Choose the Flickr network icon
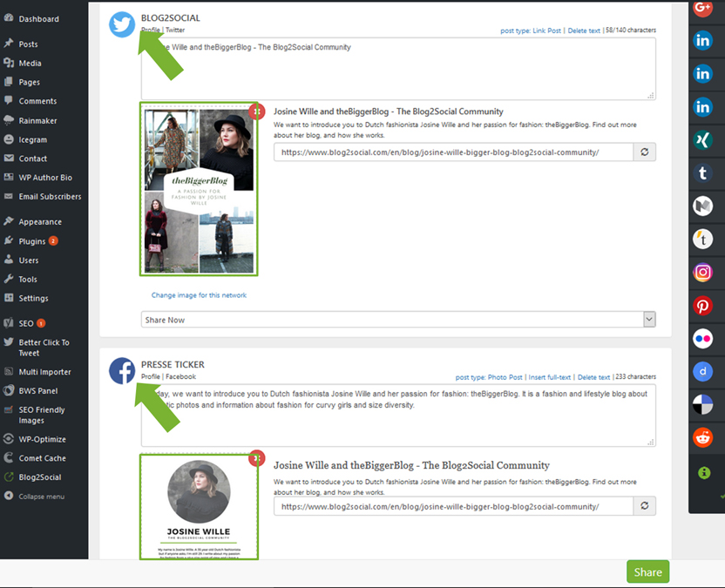Image resolution: width=725 pixels, height=588 pixels. (702, 338)
